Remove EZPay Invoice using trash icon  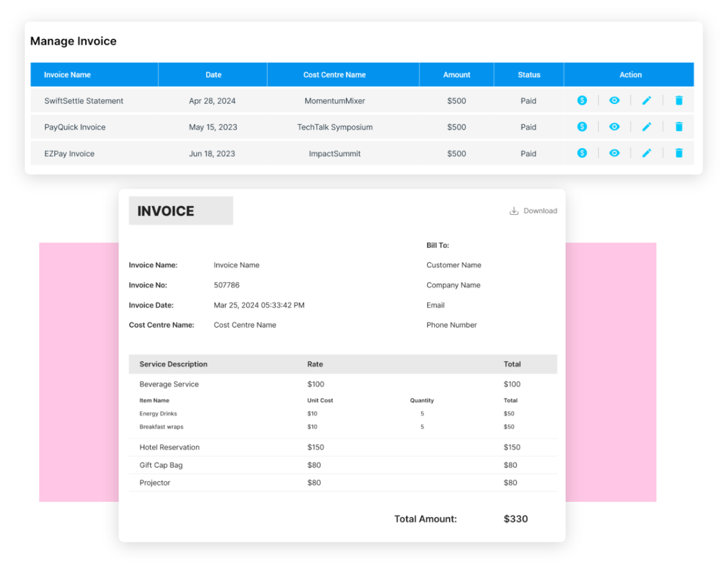679,153
